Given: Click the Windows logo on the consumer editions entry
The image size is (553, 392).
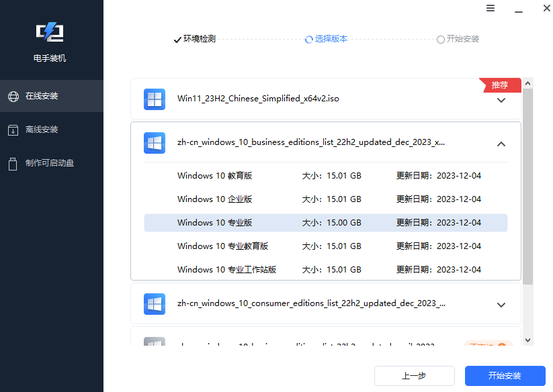Looking at the screenshot, I should click(x=155, y=303).
